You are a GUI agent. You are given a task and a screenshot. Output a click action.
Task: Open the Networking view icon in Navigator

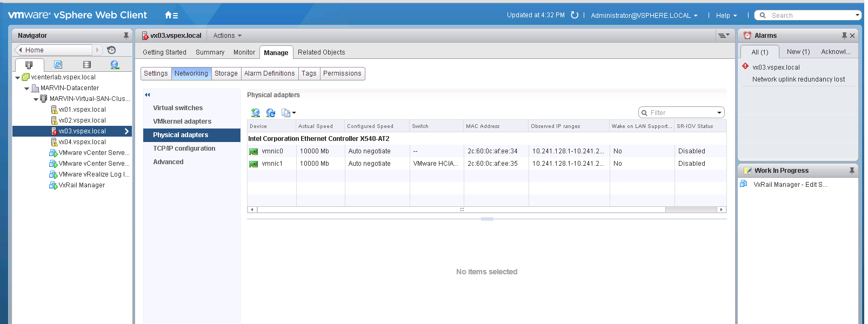pyautogui.click(x=115, y=65)
